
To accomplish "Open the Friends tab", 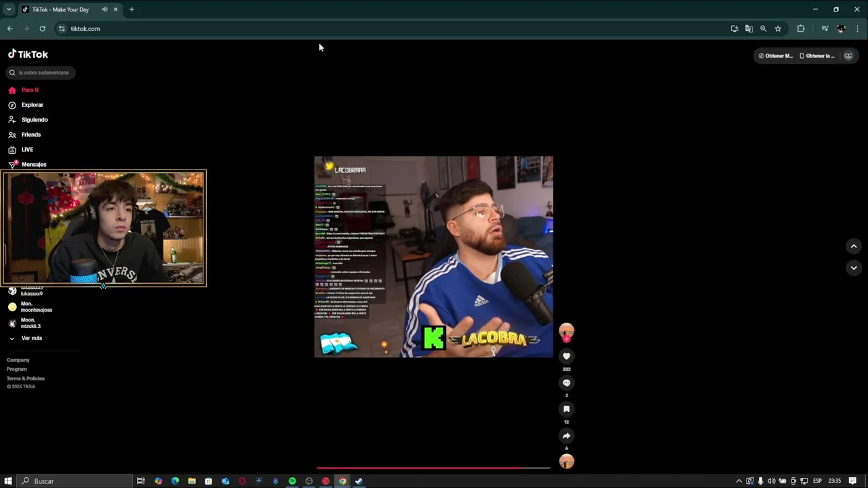I will coord(24,135).
